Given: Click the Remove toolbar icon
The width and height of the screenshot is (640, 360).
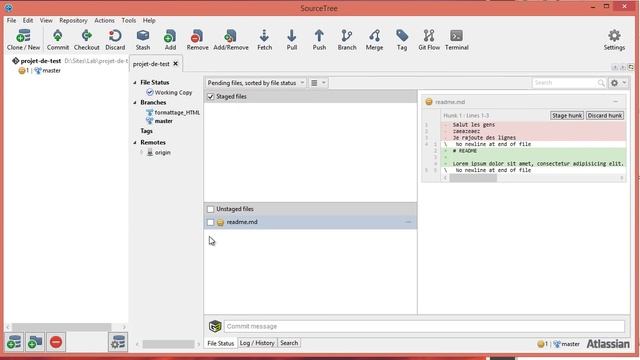Looking at the screenshot, I should pyautogui.click(x=198, y=40).
